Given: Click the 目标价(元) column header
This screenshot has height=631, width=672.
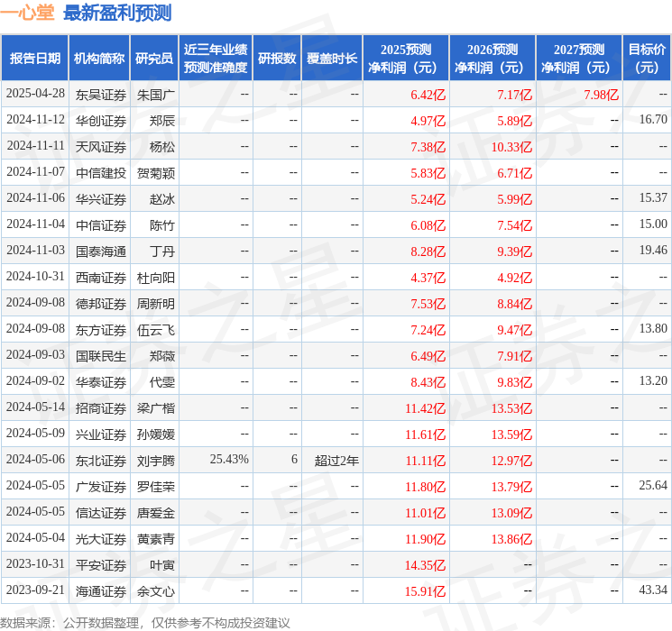Looking at the screenshot, I should pos(647,58).
